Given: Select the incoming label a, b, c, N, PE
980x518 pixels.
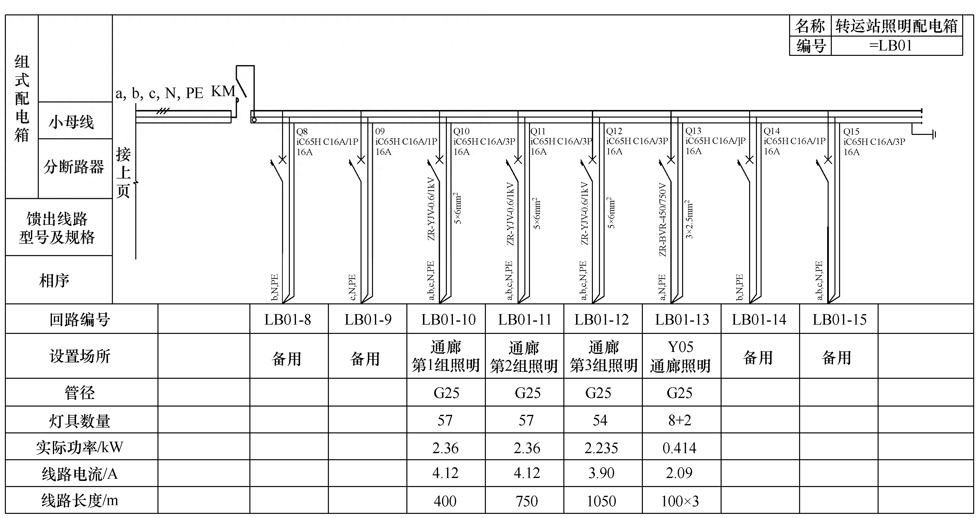Looking at the screenshot, I should tap(159, 93).
